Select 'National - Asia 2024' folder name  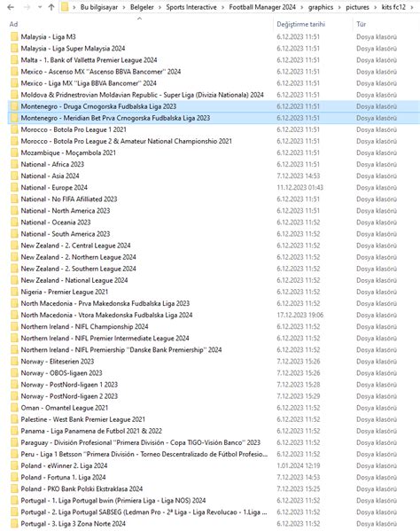(50, 176)
